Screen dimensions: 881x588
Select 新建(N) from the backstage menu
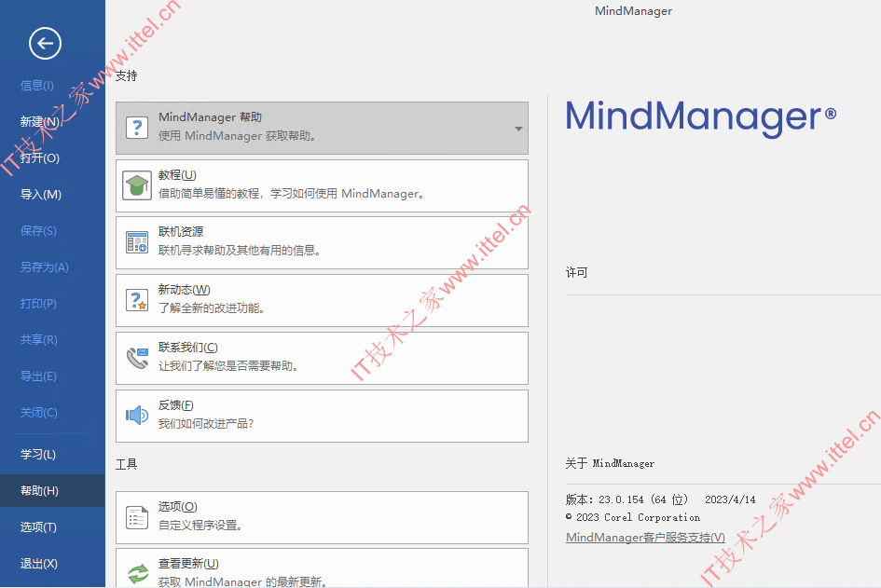[x=39, y=121]
